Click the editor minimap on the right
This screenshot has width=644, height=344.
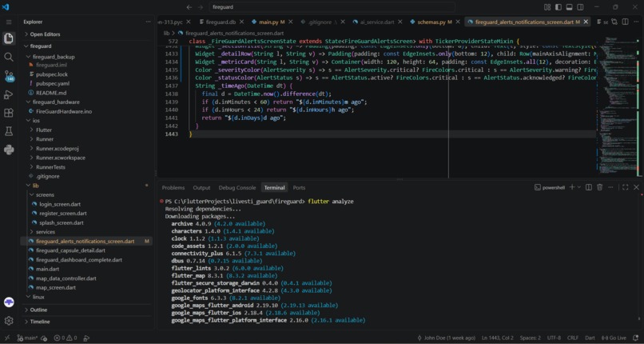(x=618, y=107)
